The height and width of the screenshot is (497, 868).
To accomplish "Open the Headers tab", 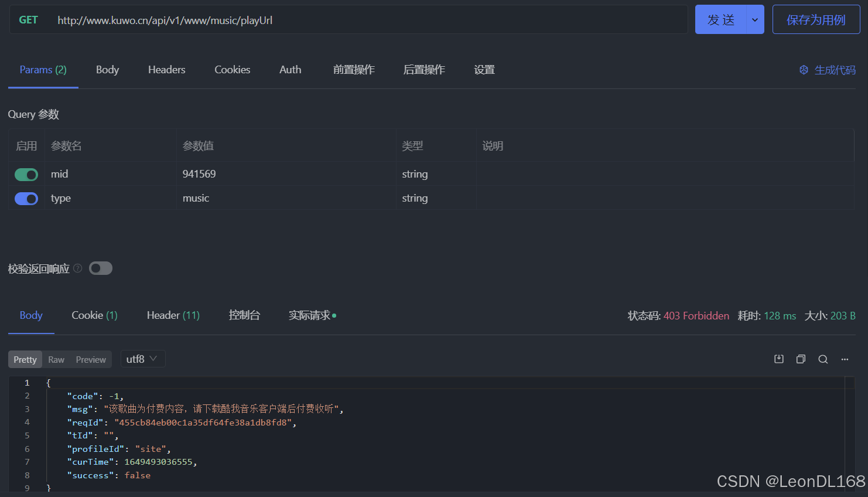I will [x=167, y=70].
